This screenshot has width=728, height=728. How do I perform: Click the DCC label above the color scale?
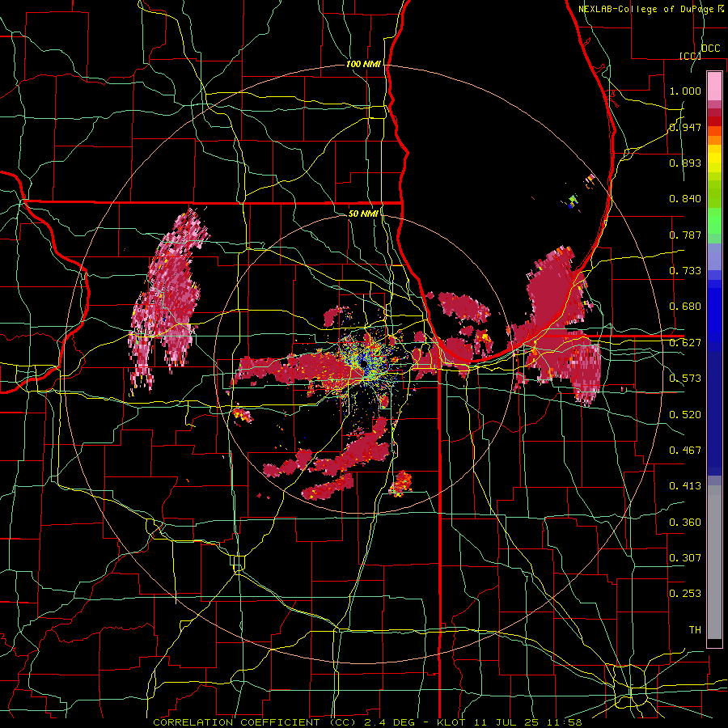710,49
